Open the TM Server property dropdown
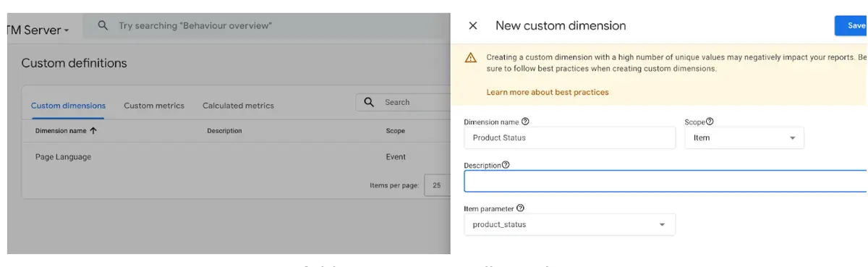Image resolution: width=868 pixels, height=267 pixels. [x=38, y=30]
